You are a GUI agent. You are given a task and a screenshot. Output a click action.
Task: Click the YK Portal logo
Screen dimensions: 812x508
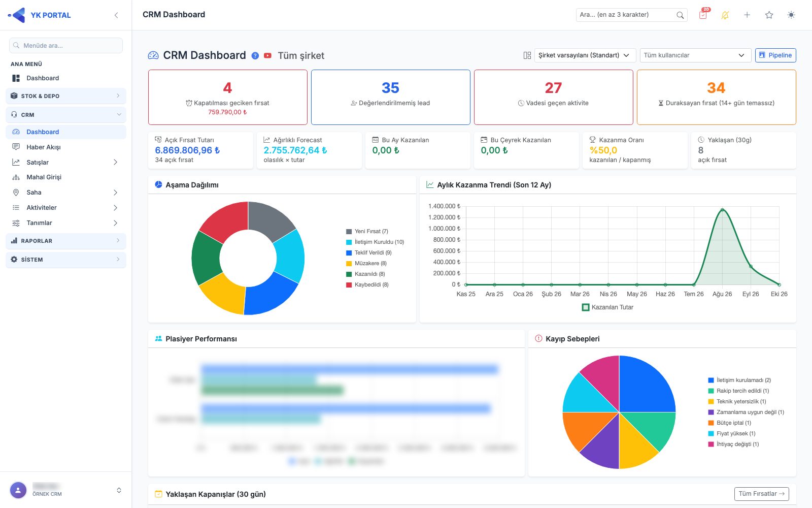pyautogui.click(x=40, y=15)
